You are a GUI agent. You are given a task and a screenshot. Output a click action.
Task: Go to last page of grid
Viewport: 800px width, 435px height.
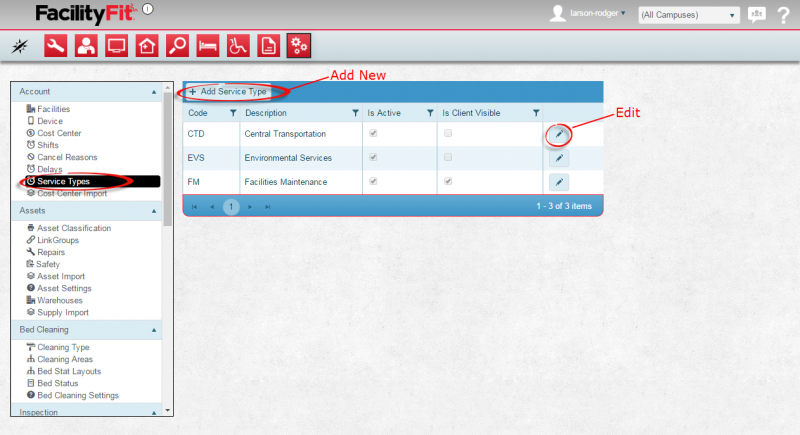pos(267,207)
